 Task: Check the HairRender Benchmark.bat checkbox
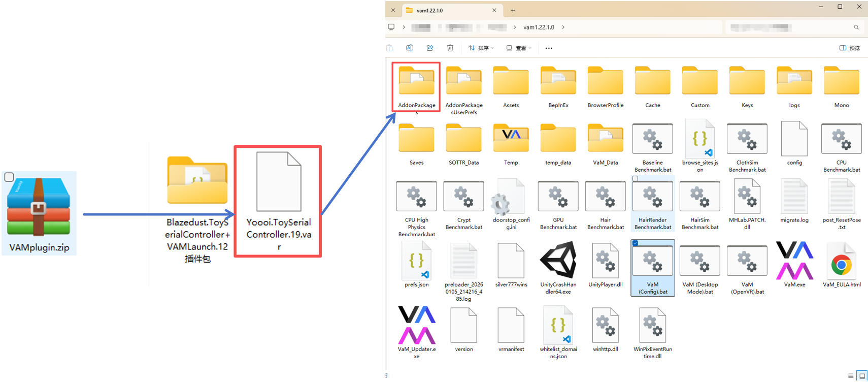pos(635,179)
